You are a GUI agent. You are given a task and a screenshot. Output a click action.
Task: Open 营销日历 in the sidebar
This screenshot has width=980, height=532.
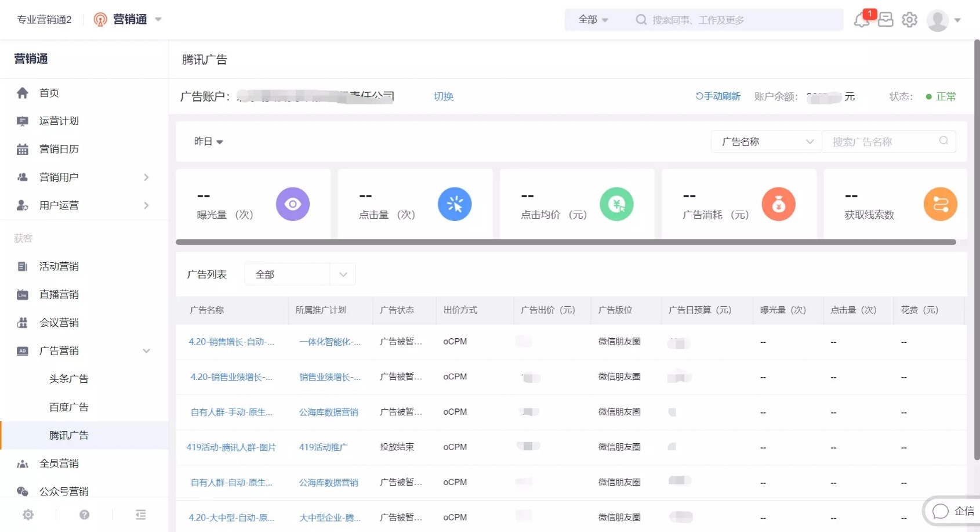point(59,149)
